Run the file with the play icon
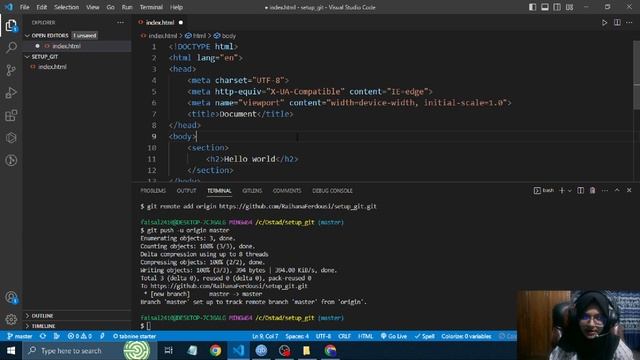 pyautogui.click(x=604, y=23)
